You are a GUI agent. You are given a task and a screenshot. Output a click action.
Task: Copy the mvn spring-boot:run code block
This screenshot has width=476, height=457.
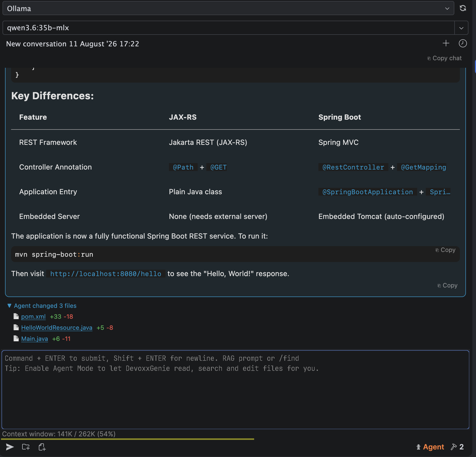445,250
